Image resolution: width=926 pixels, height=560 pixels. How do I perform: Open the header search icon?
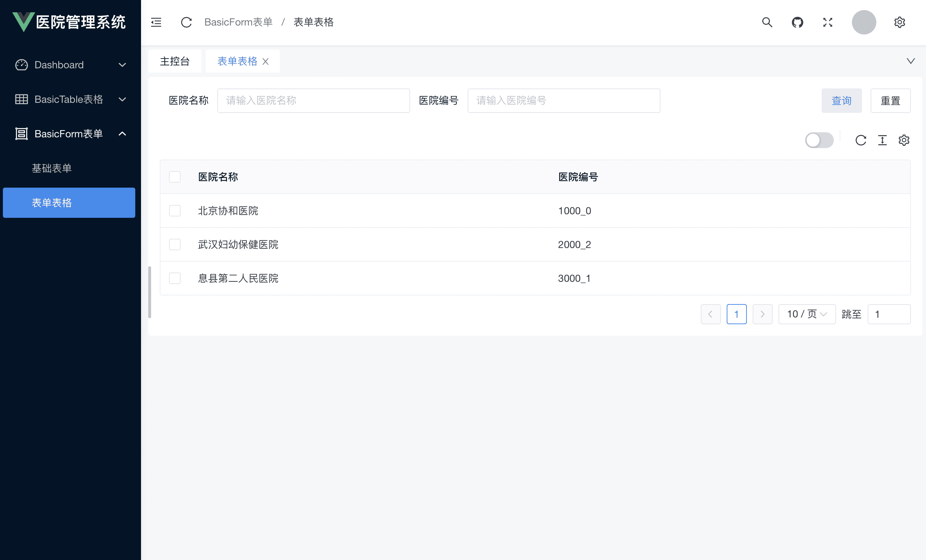[767, 22]
